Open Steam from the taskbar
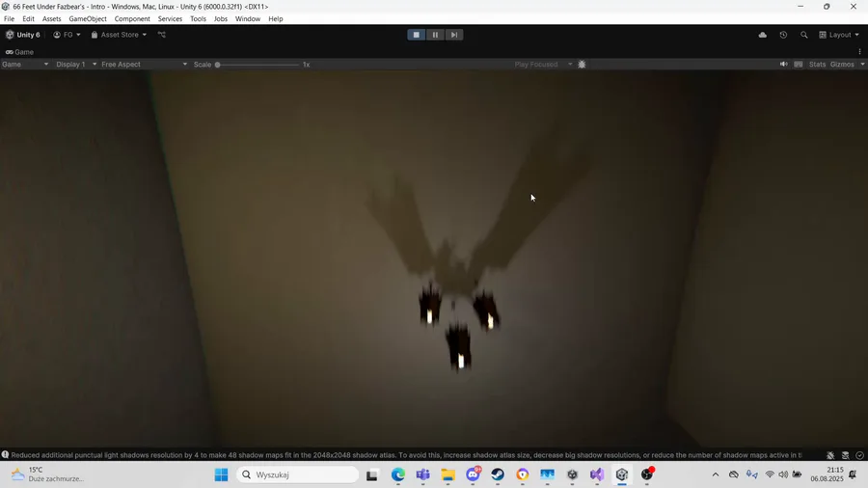868x488 pixels. tap(498, 474)
